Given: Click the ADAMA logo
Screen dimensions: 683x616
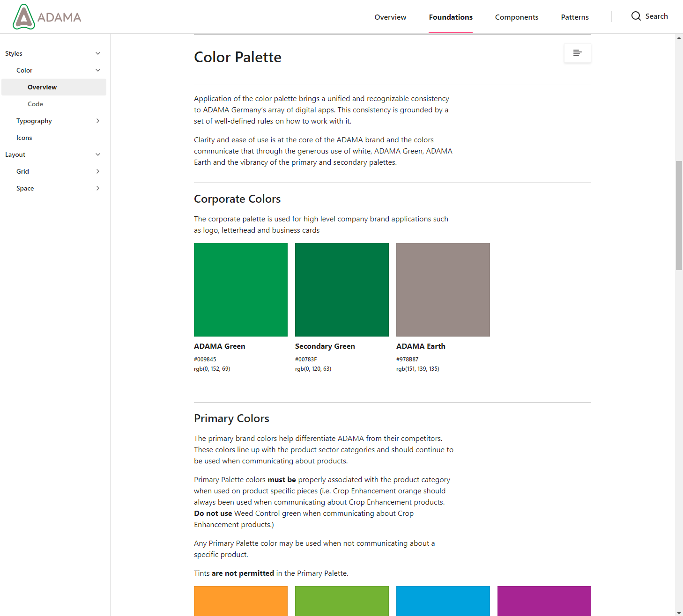Looking at the screenshot, I should coord(47,17).
